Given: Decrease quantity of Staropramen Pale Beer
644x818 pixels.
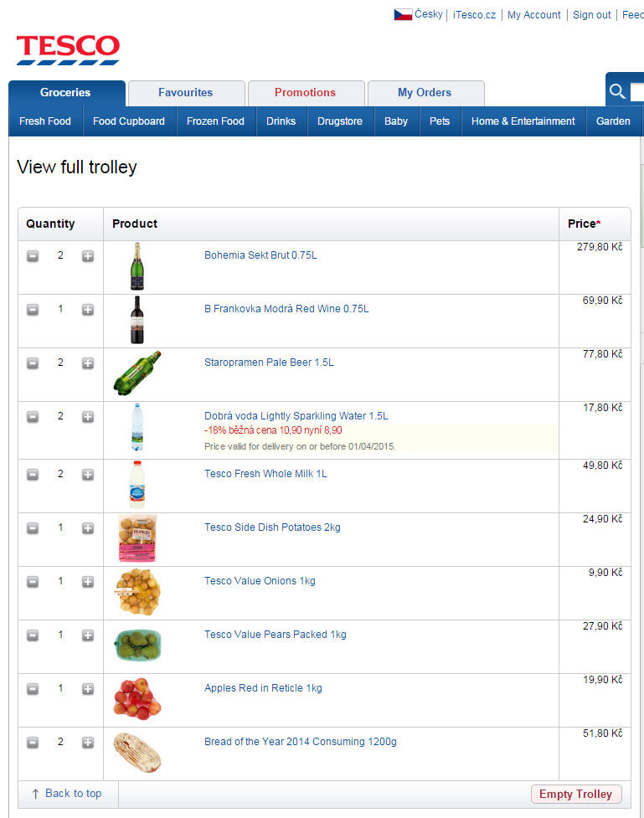Looking at the screenshot, I should [33, 363].
